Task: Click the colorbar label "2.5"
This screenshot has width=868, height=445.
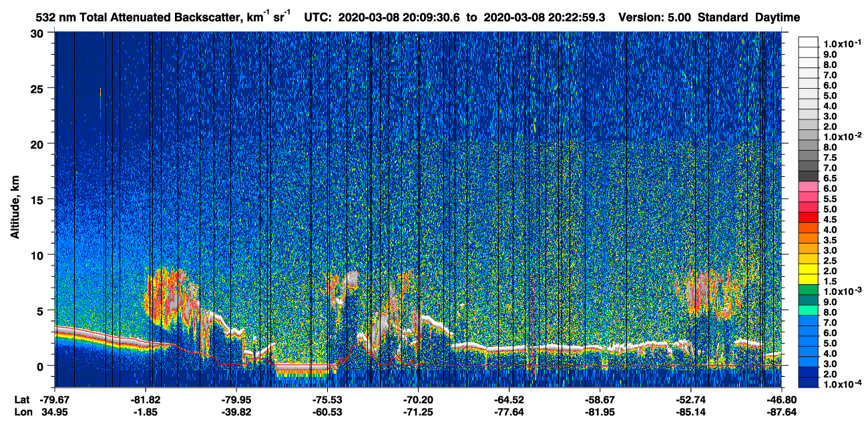Action: (830, 260)
